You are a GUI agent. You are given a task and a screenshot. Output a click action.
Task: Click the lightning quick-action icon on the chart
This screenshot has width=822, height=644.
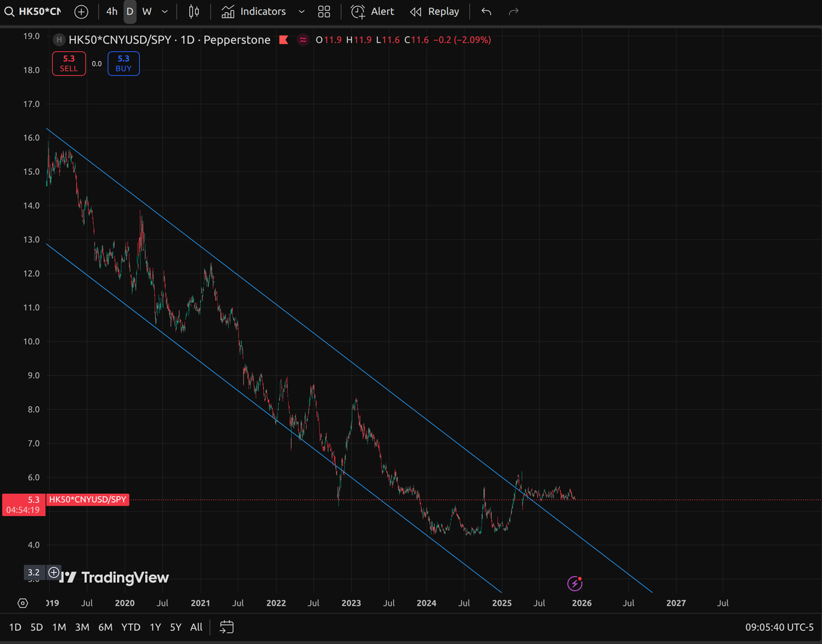pyautogui.click(x=574, y=583)
